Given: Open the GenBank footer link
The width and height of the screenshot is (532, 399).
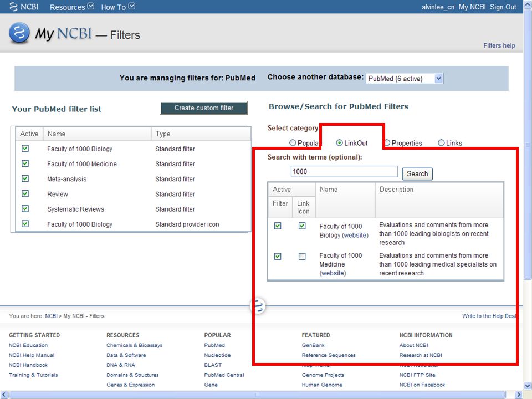Looking at the screenshot, I should [313, 345].
